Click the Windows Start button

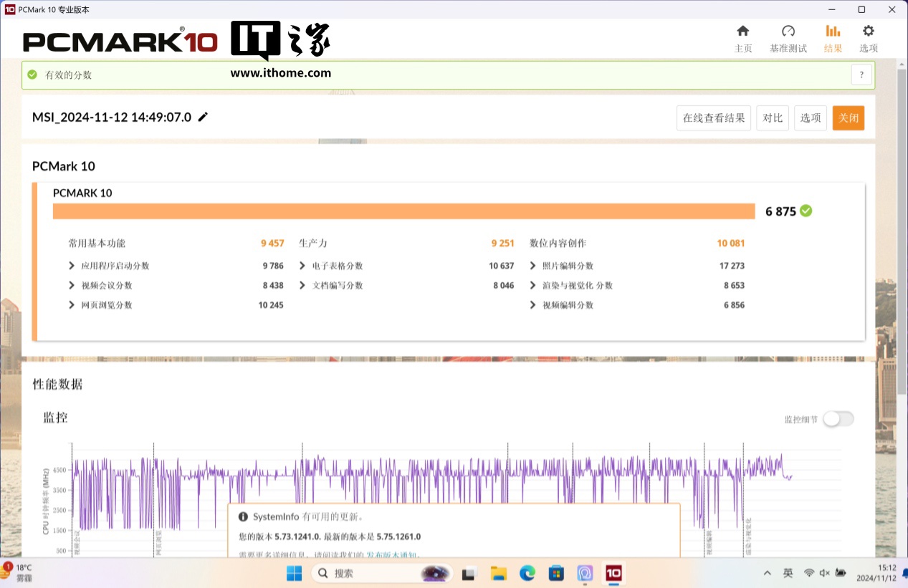coord(294,573)
